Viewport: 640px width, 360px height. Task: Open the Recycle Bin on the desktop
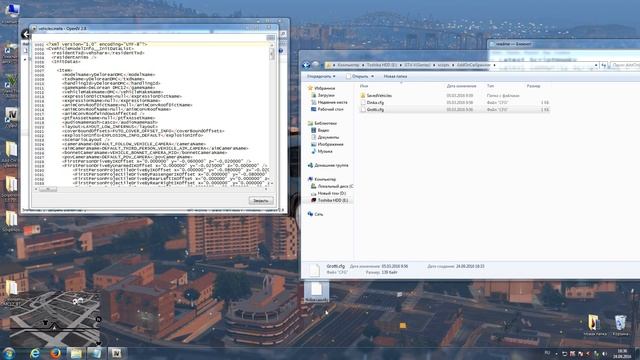(620, 325)
